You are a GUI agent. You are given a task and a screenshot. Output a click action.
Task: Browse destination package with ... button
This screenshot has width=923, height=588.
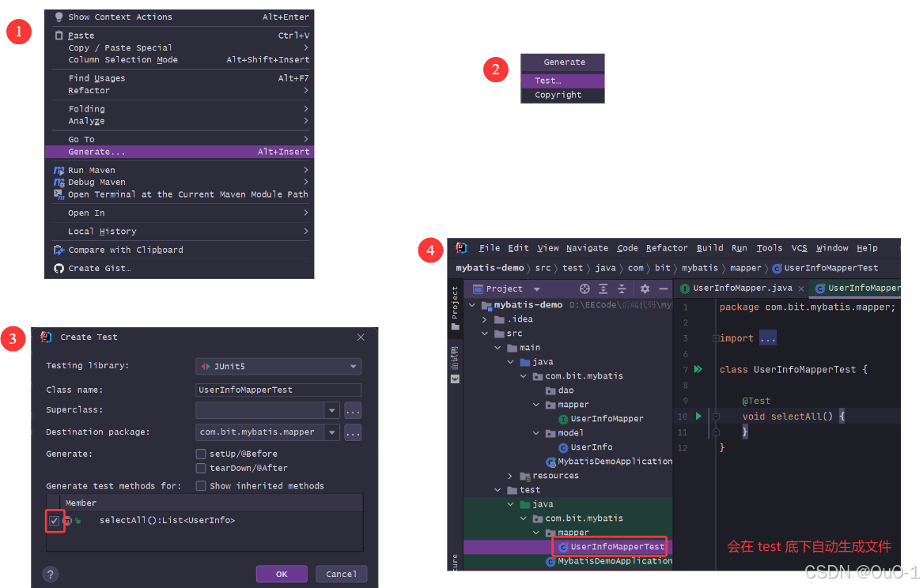(354, 433)
